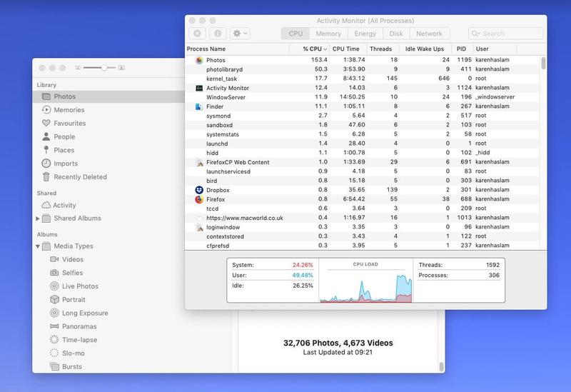Click the Photos zoom slider

(x=100, y=67)
